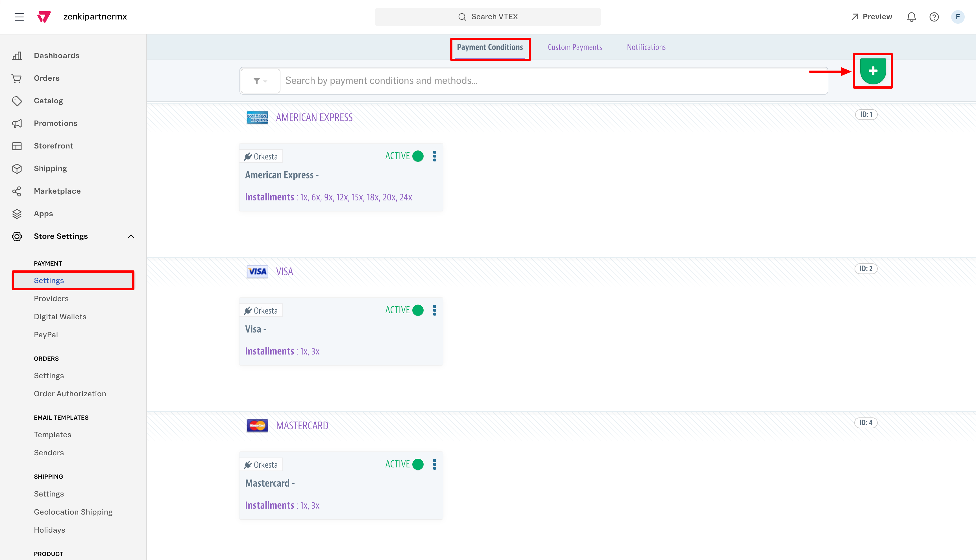Open the Catalog menu item

pyautogui.click(x=49, y=101)
